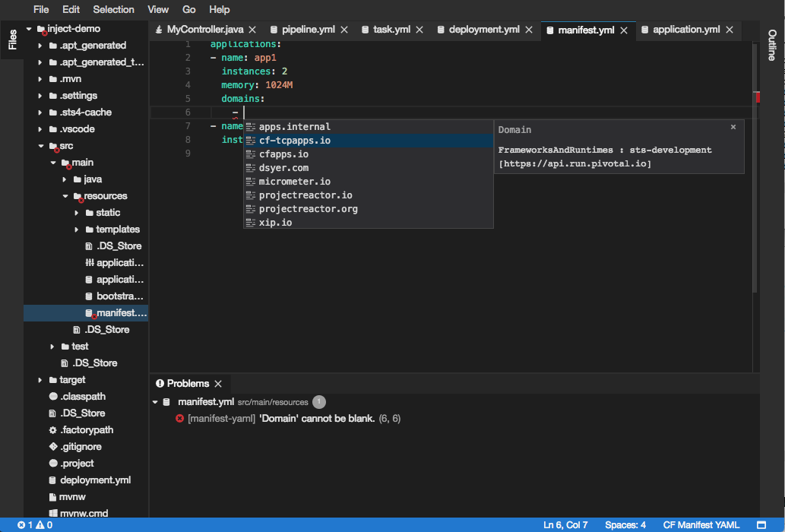Viewport: 785px width, 532px height.
Task: Select cf-tcpapps.io from the completion list
Action: [x=295, y=140]
